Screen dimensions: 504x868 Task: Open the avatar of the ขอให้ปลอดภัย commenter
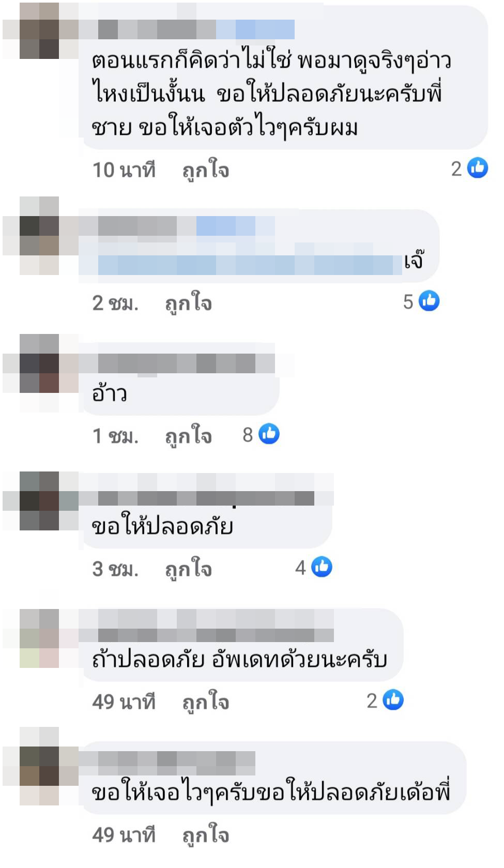coord(40,501)
